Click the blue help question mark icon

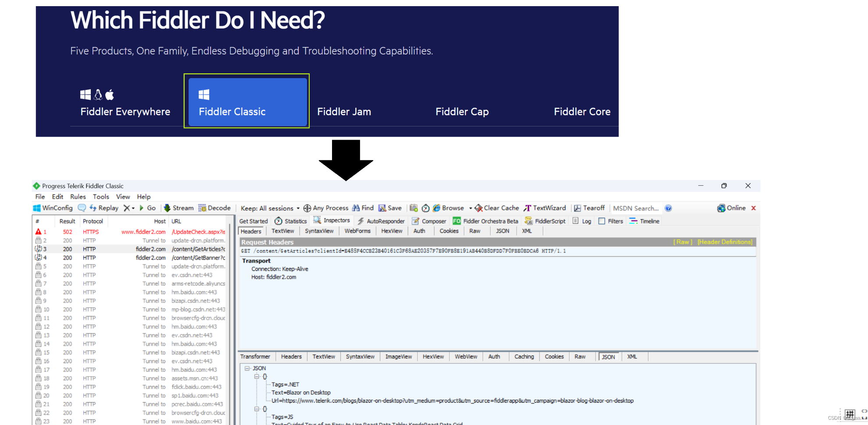point(668,208)
